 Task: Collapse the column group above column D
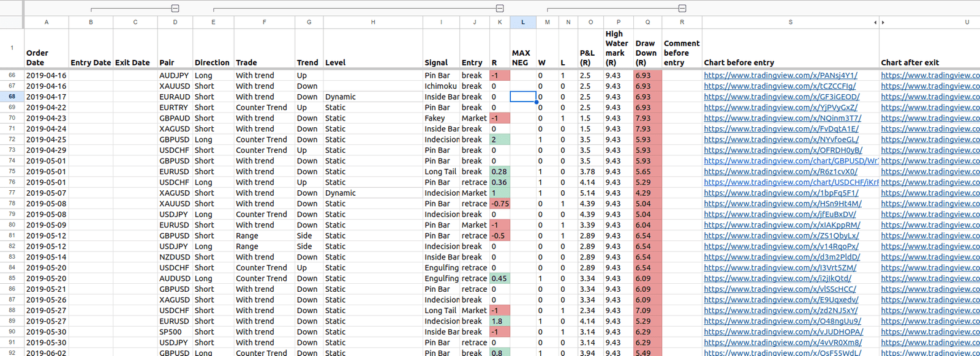point(175,9)
